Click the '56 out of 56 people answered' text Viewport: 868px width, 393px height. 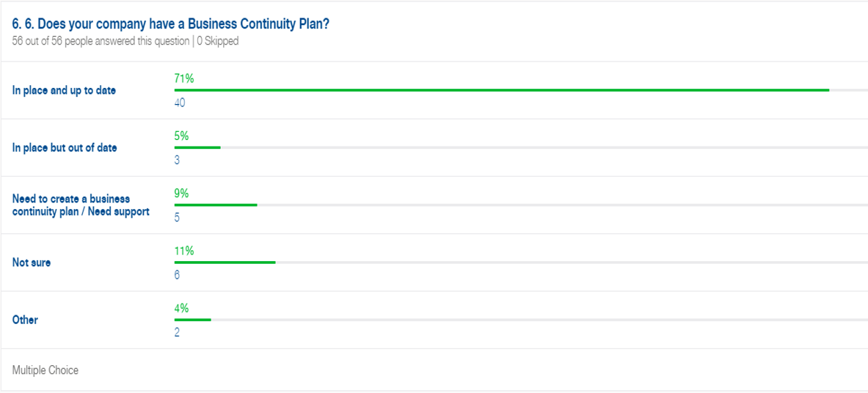[101, 42]
